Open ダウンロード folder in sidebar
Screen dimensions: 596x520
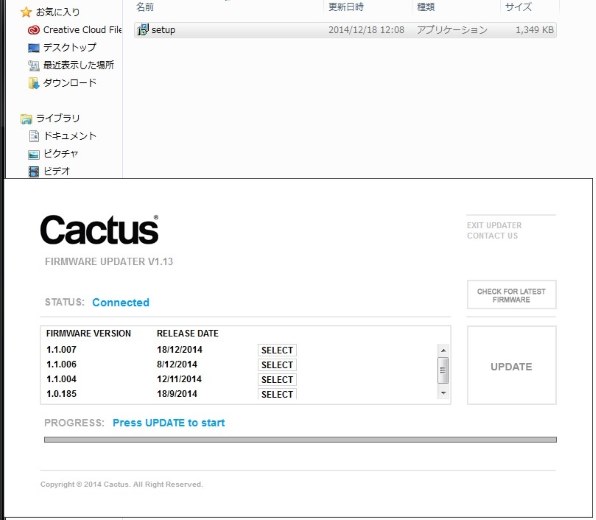[70, 82]
